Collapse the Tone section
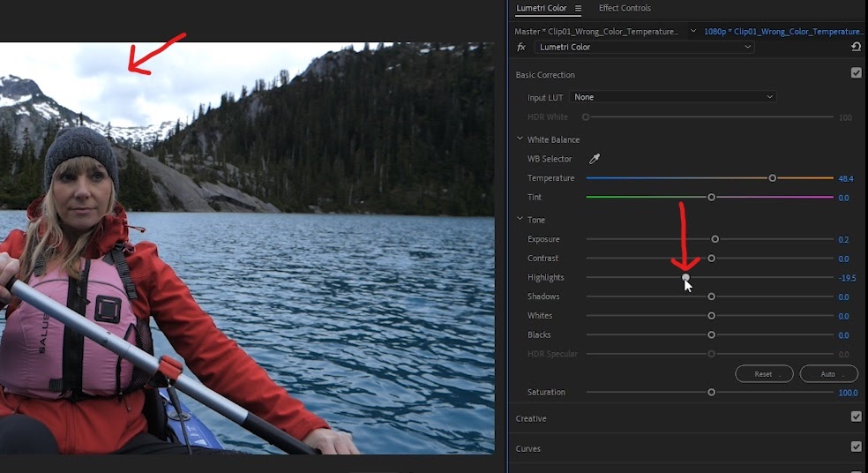 520,220
